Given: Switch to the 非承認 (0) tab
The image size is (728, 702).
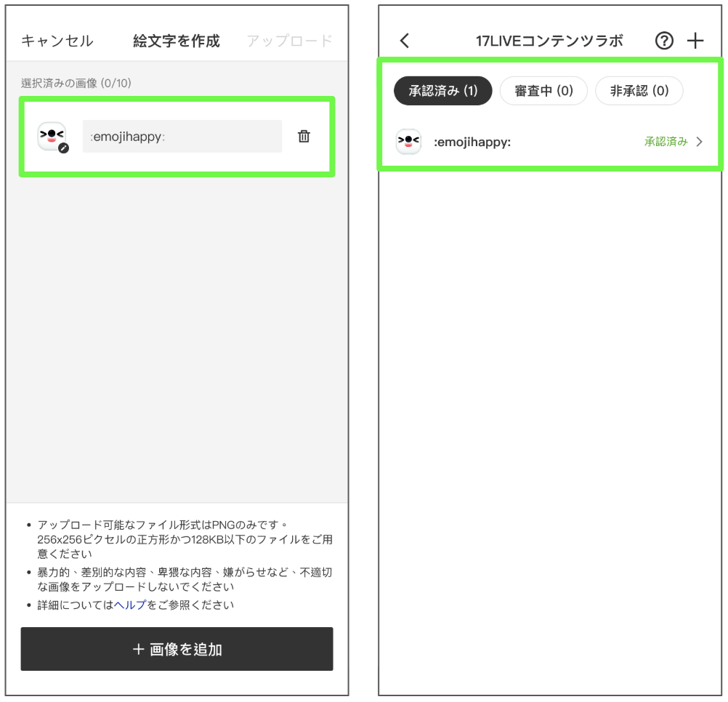Looking at the screenshot, I should point(639,91).
